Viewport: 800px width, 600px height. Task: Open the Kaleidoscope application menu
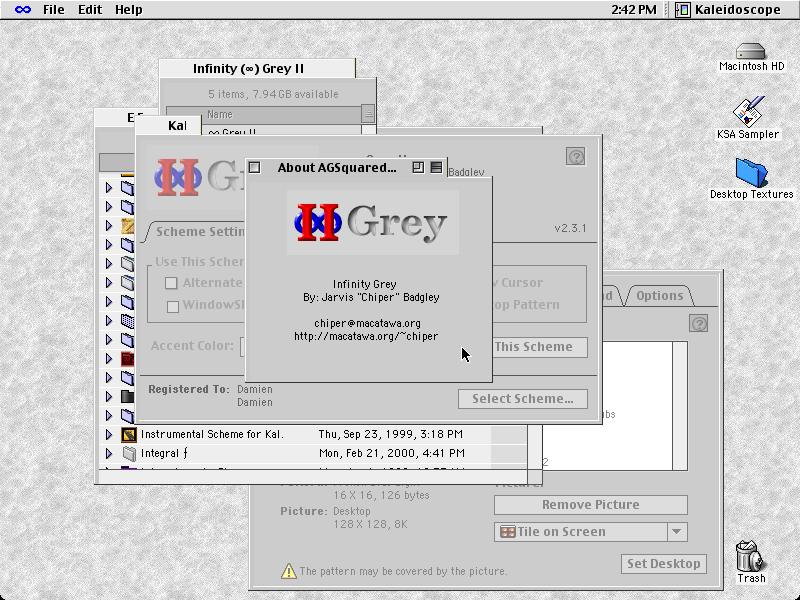pyautogui.click(x=728, y=10)
